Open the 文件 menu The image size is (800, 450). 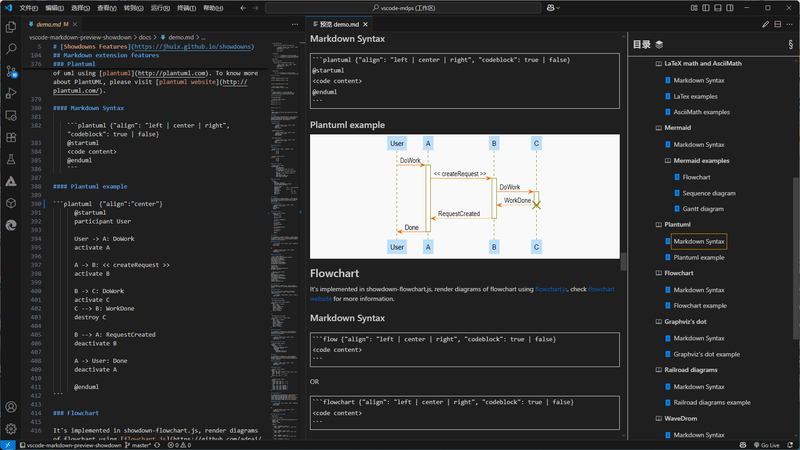[29, 8]
